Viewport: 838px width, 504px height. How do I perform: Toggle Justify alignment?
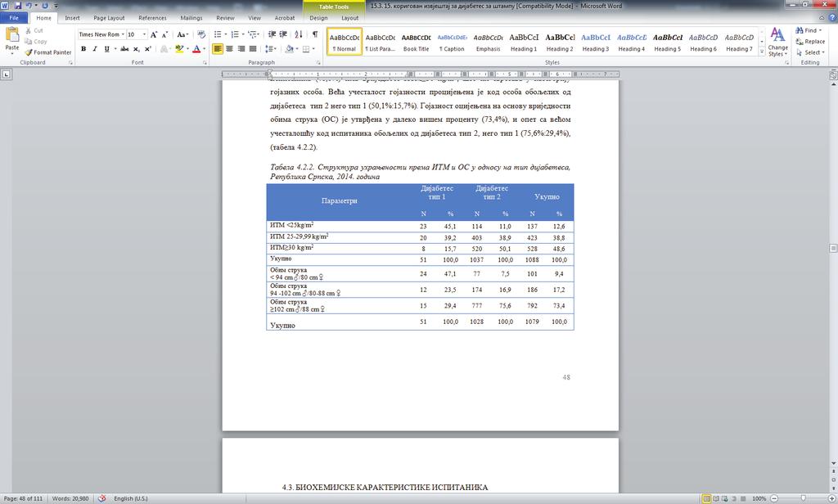pos(253,49)
